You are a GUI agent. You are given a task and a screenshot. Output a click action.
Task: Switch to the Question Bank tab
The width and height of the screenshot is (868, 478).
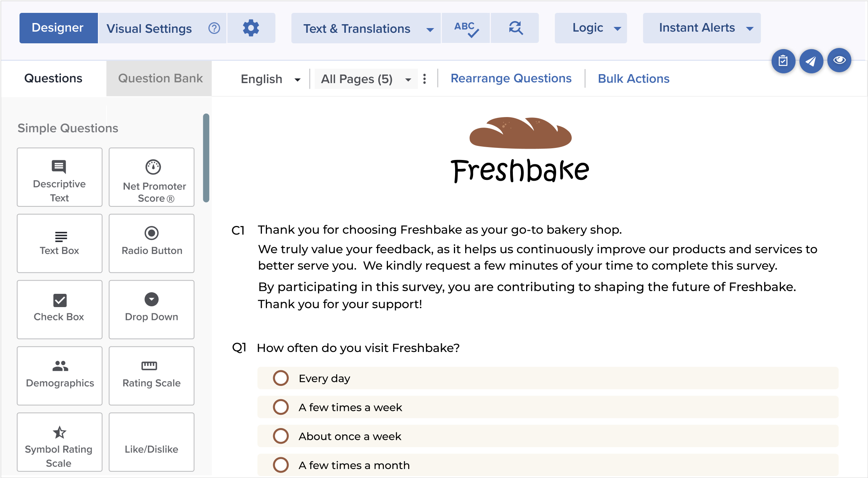coord(160,78)
